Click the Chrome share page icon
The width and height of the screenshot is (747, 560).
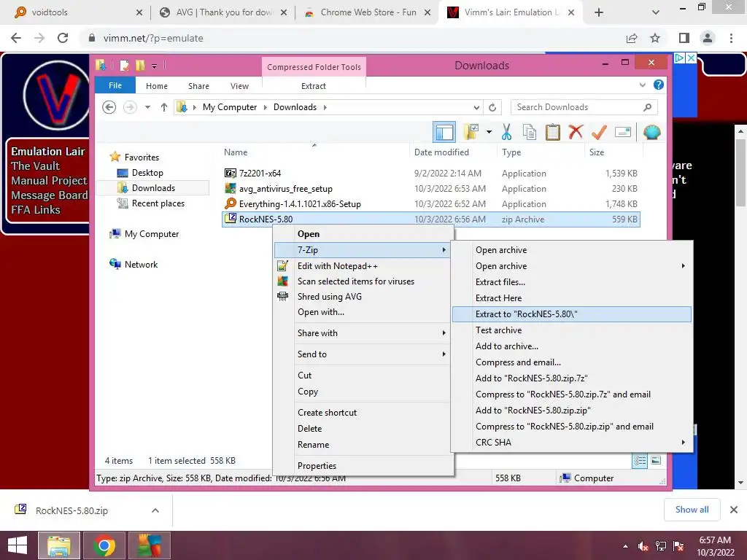[x=632, y=38]
